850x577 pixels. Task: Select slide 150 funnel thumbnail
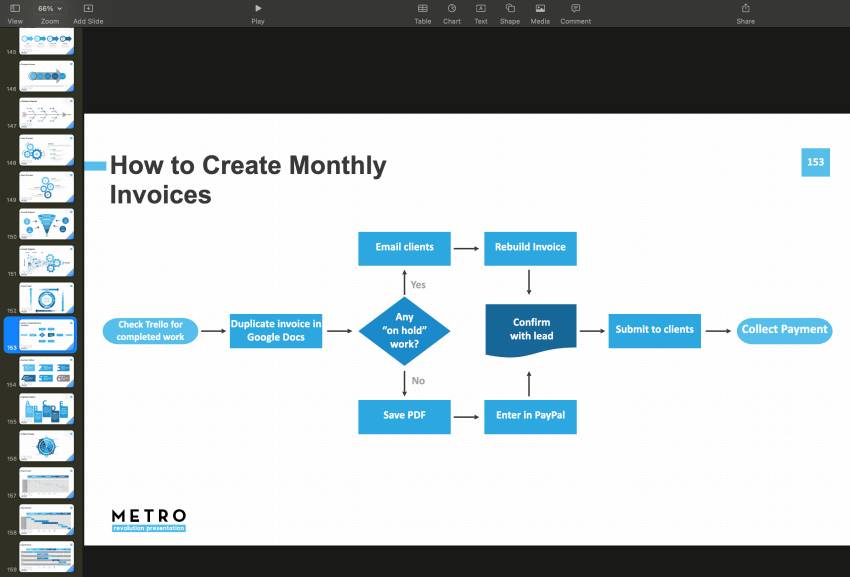click(x=47, y=225)
